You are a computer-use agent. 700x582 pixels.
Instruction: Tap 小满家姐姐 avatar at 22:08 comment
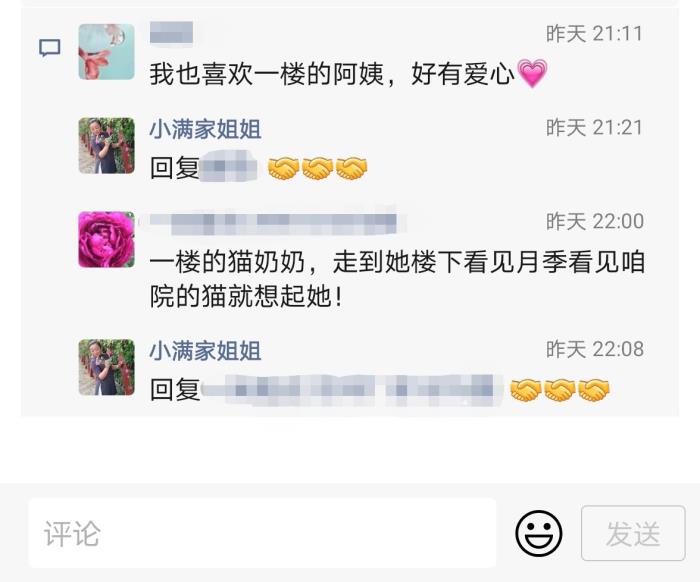(107, 367)
